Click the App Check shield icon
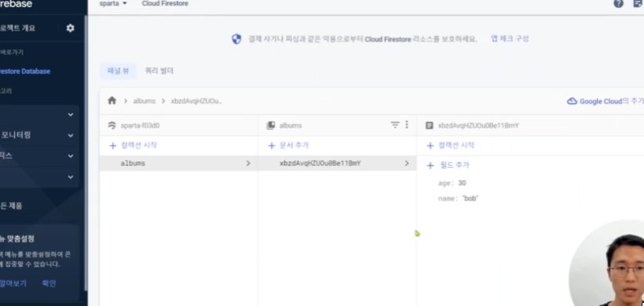 (237, 39)
